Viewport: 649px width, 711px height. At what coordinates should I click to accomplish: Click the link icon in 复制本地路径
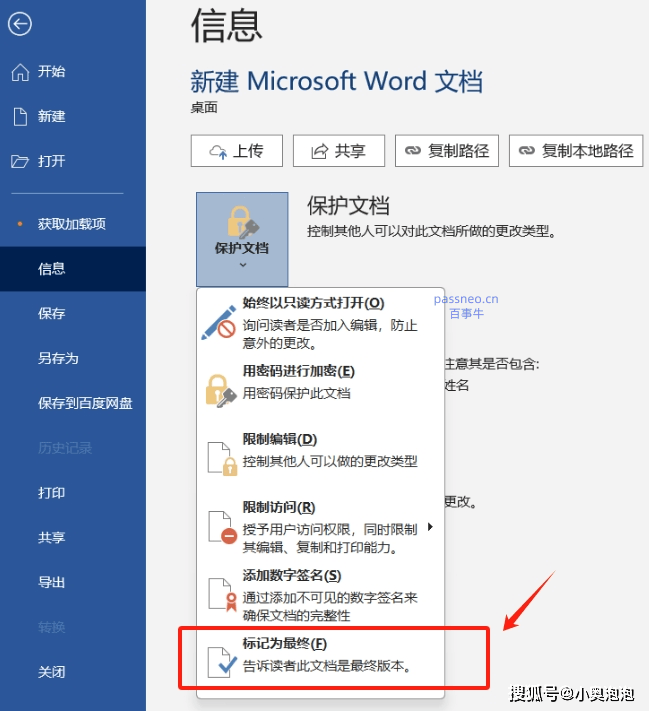527,150
